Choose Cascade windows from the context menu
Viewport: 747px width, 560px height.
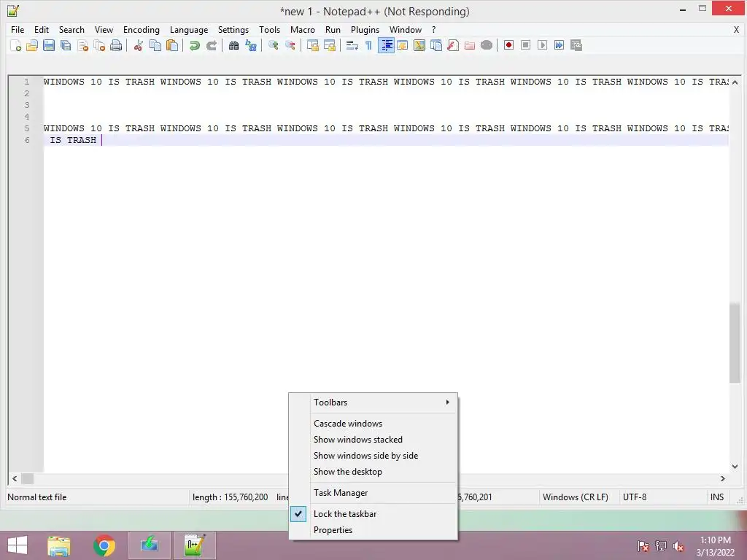click(x=373, y=424)
